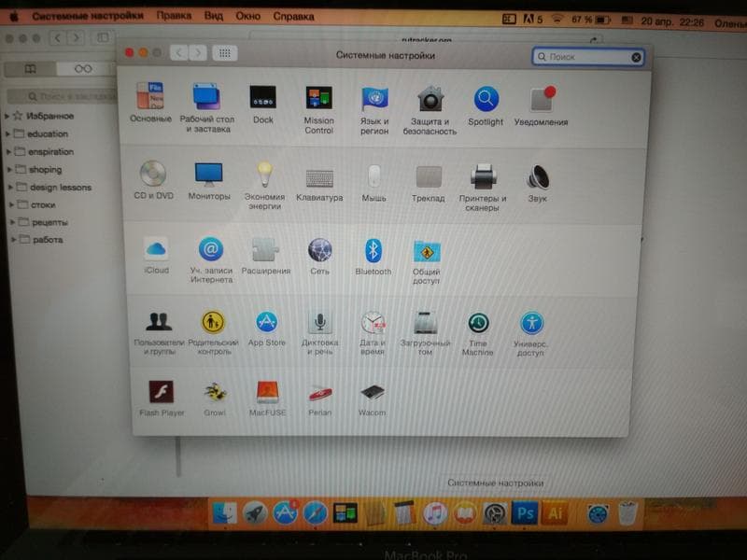This screenshot has height=560, width=747.
Task: Open Mission Control preferences
Action: [318, 109]
